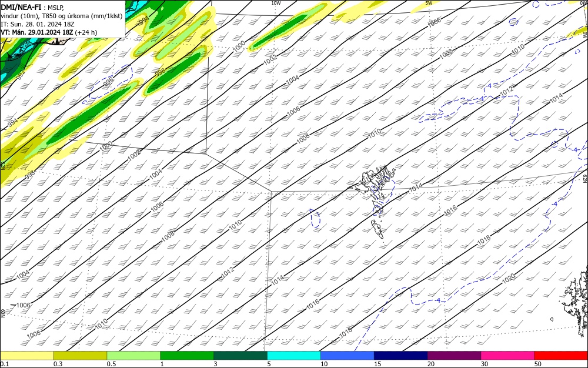588x368 pixels.
Task: Click the legend value "50"
Action: (538, 364)
